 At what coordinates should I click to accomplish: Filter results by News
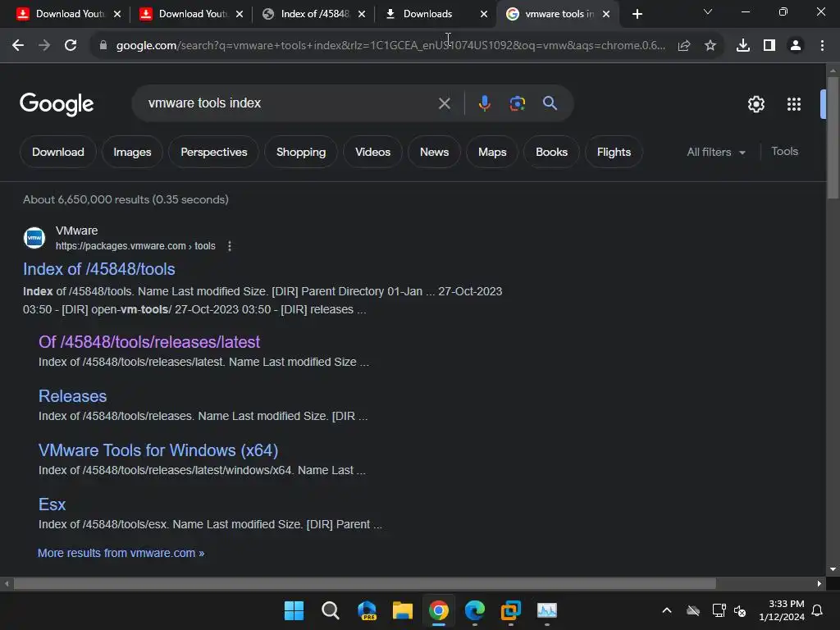[434, 152]
